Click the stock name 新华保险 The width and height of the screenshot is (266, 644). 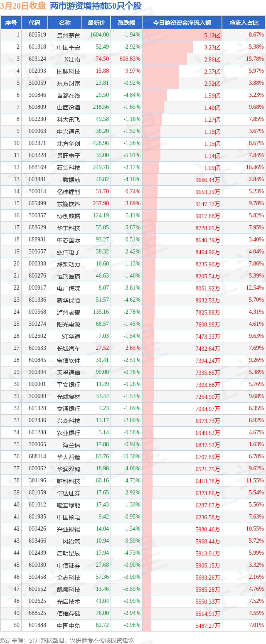point(69,300)
